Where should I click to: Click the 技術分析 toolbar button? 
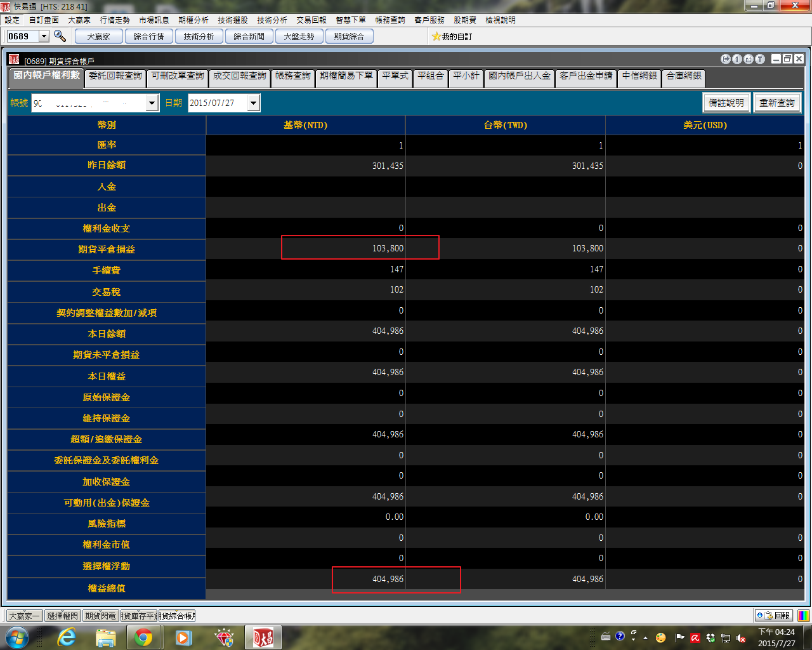click(199, 37)
